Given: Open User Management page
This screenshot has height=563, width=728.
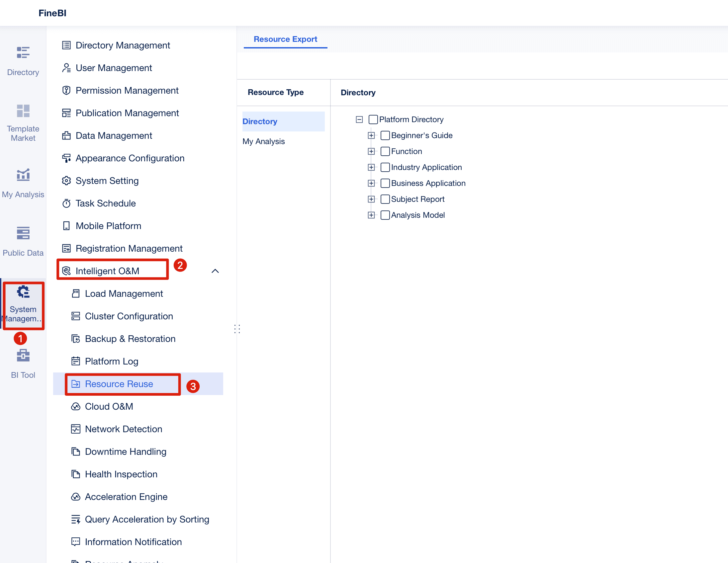Looking at the screenshot, I should click(114, 68).
